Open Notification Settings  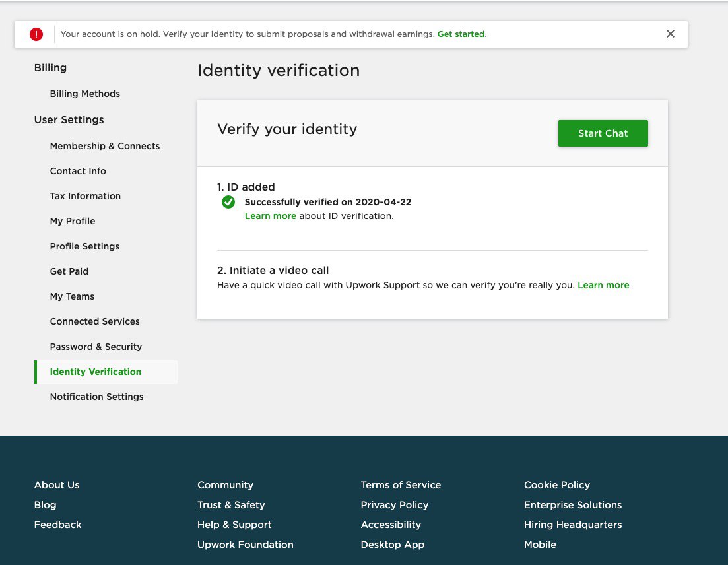96,397
